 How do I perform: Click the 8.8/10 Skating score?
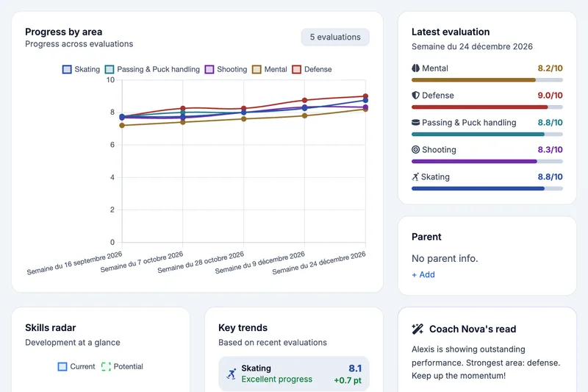[x=550, y=177]
